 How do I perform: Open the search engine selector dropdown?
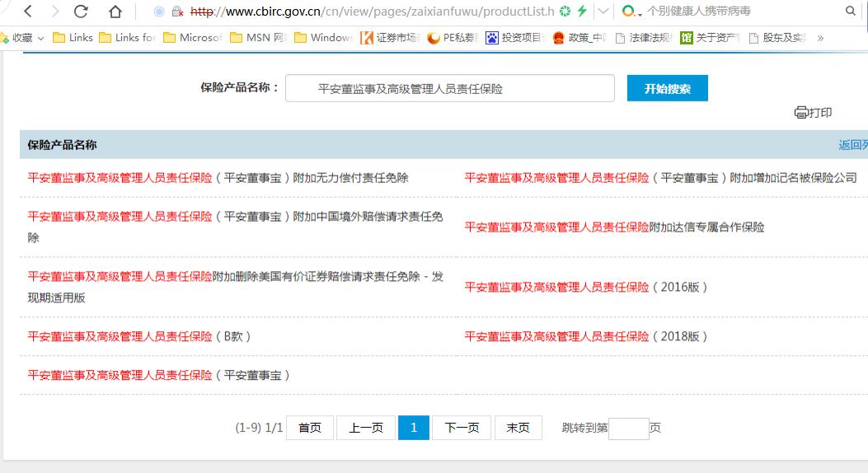[631, 11]
